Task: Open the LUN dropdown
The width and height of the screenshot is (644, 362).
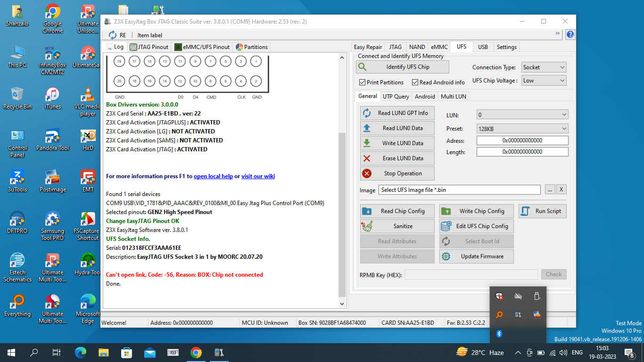Action: pyautogui.click(x=522, y=115)
